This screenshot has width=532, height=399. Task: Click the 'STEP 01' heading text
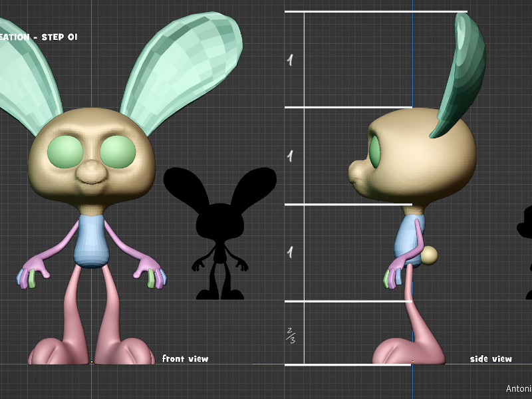59,37
